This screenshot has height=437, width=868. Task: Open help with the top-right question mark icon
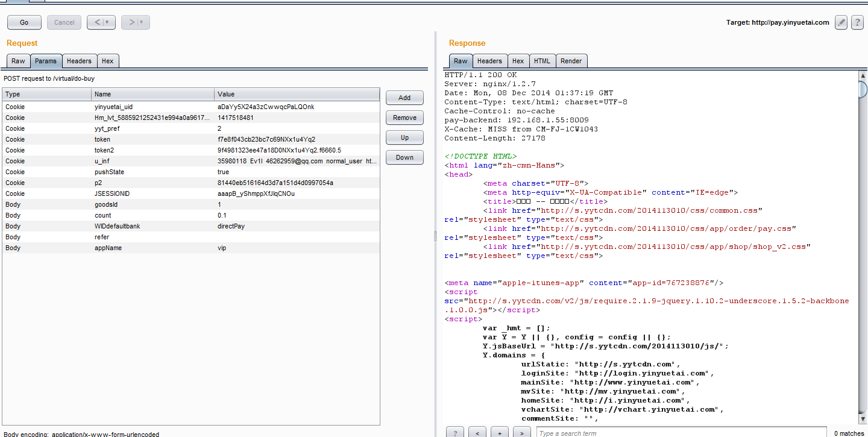857,22
